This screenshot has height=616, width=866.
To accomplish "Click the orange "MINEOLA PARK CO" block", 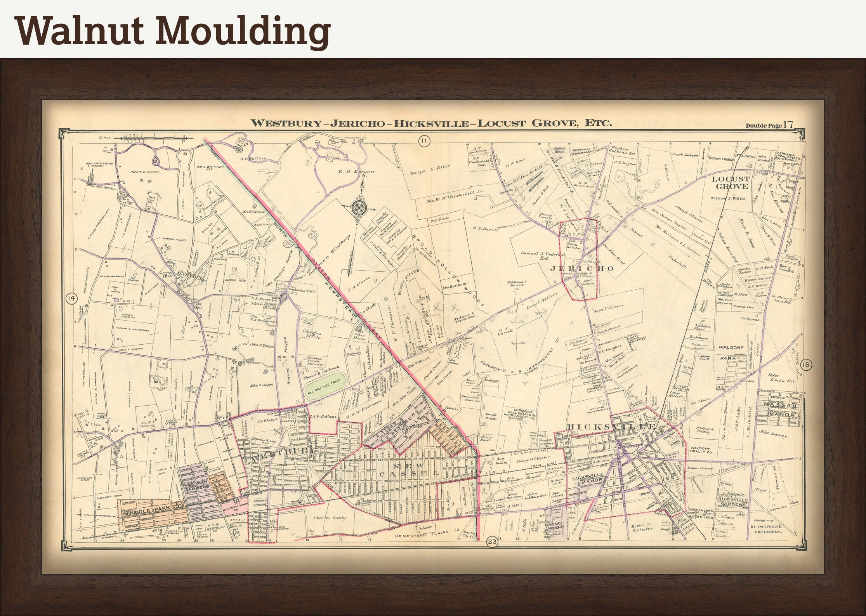I will point(153,514).
